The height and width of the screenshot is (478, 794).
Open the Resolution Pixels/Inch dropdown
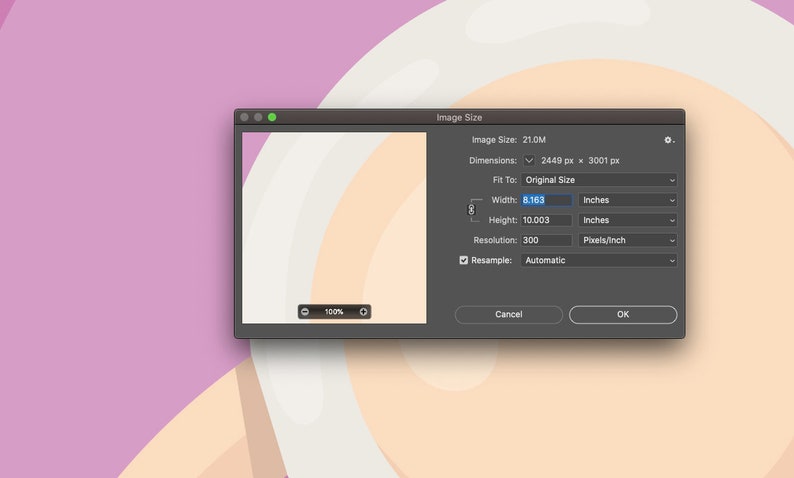(x=628, y=240)
